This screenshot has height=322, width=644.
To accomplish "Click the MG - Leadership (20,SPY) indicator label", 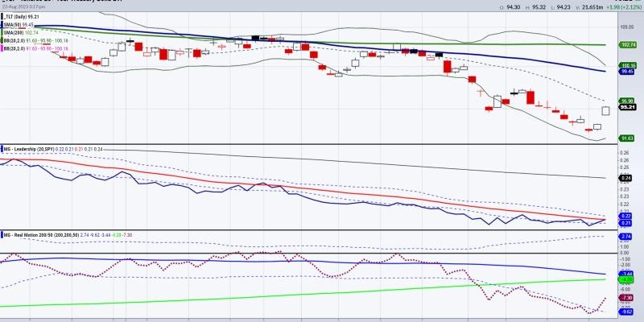I will click(x=28, y=149).
